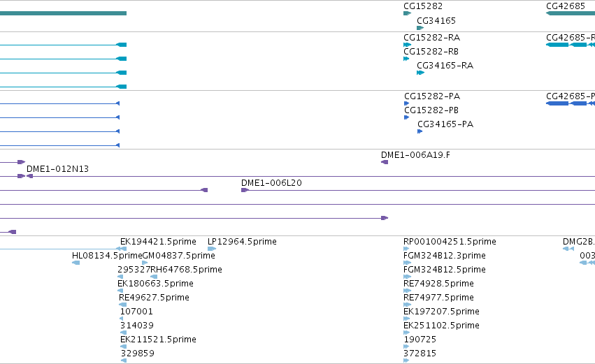Open transcript CG15282-RA label

(432, 38)
